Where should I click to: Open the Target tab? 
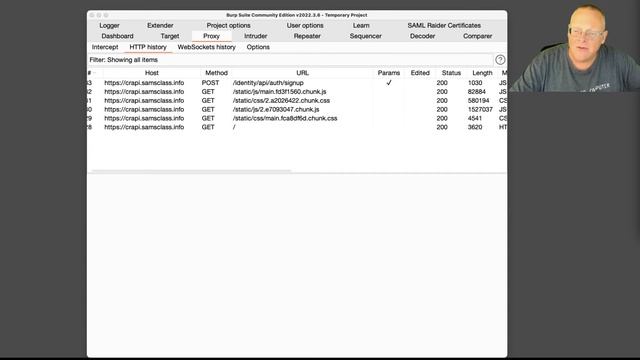pyautogui.click(x=170, y=36)
